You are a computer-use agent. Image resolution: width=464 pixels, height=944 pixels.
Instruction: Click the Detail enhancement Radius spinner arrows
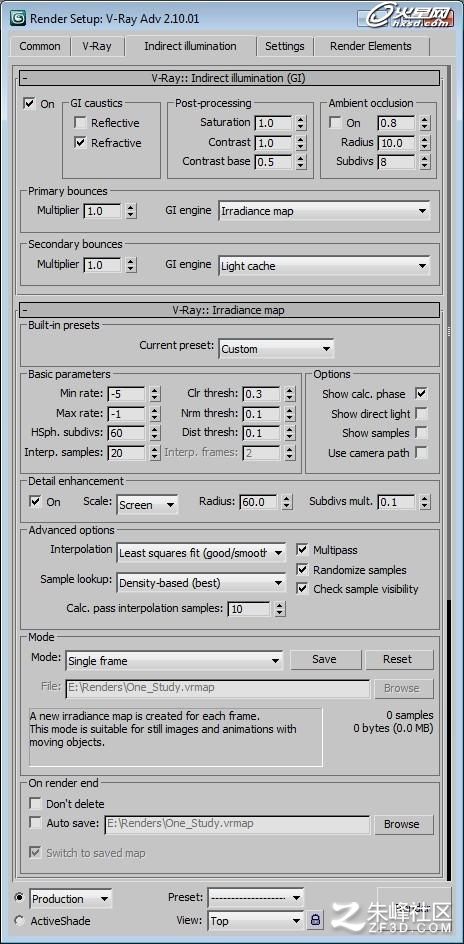[x=287, y=502]
